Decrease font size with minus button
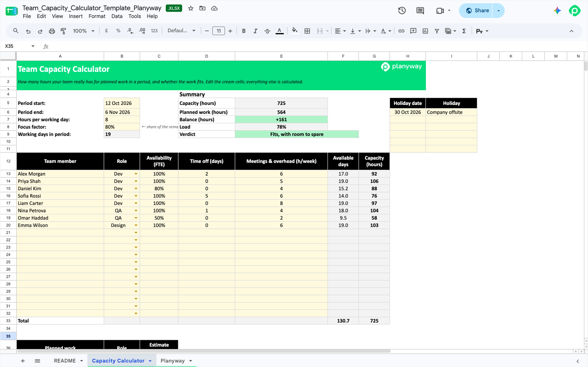The height and width of the screenshot is (367, 588). [207, 31]
